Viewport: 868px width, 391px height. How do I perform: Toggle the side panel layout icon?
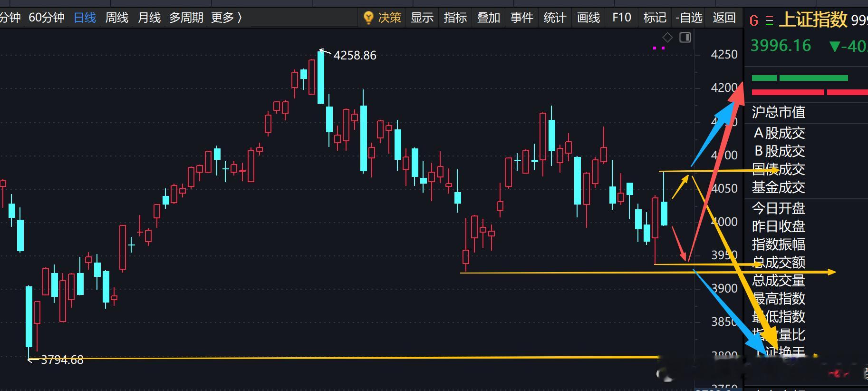coord(685,37)
